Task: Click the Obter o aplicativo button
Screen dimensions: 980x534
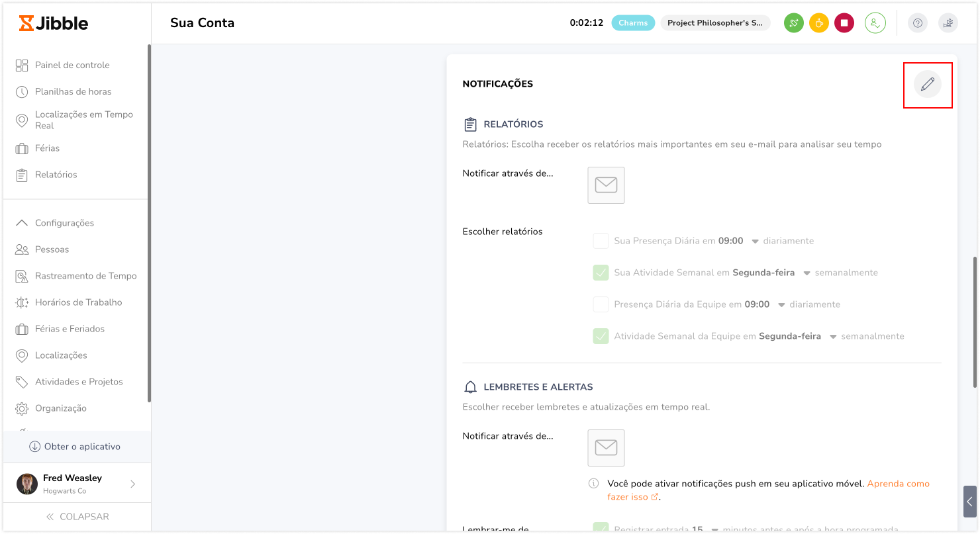Action: [x=75, y=447]
